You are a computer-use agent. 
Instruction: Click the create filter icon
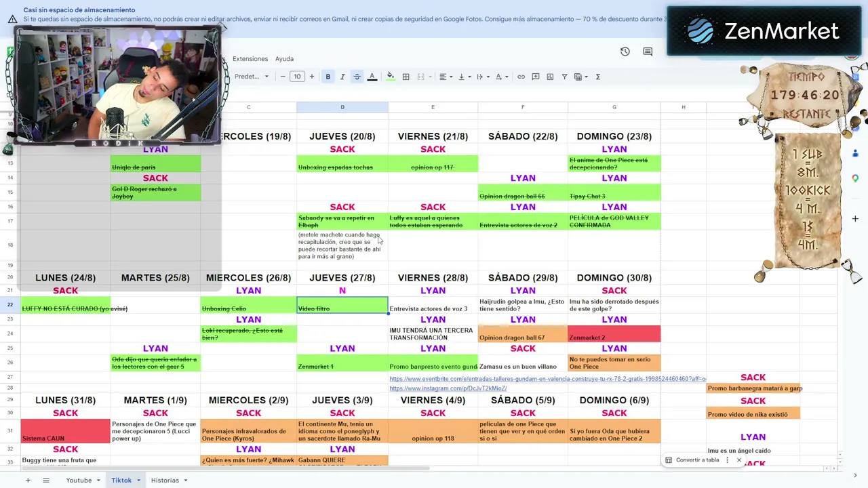(564, 77)
